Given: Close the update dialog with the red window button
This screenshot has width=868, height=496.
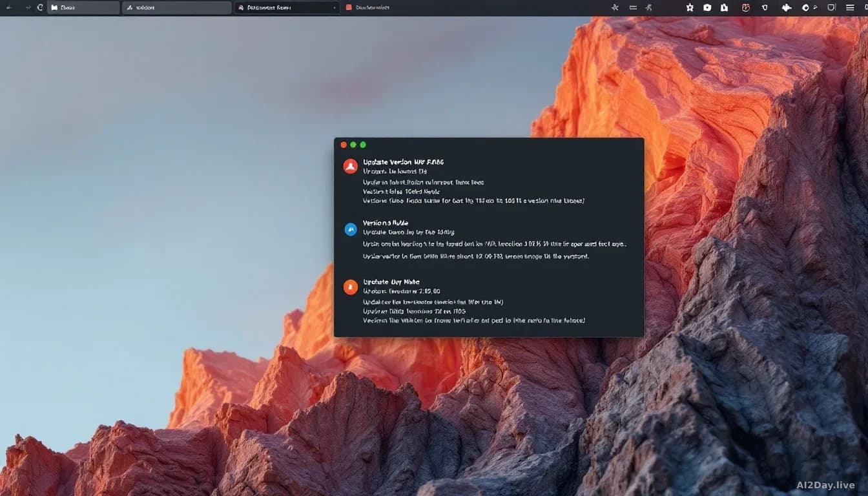Looking at the screenshot, I should pyautogui.click(x=344, y=145).
